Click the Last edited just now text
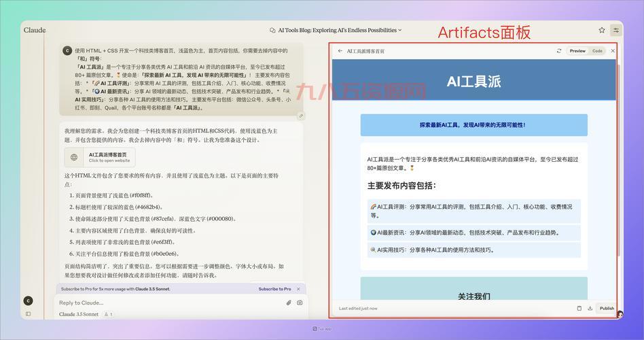 tap(358, 308)
